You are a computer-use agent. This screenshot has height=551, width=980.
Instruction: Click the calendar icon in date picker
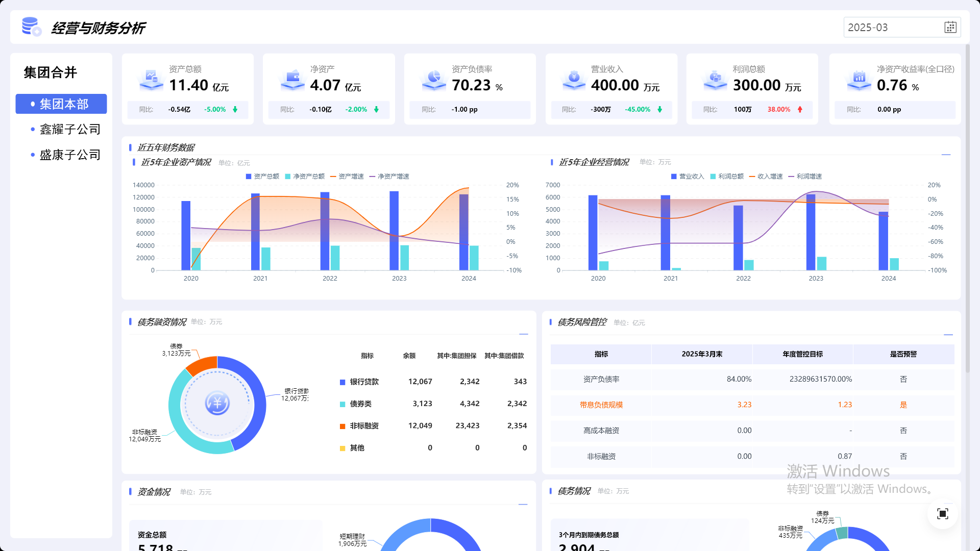(950, 28)
